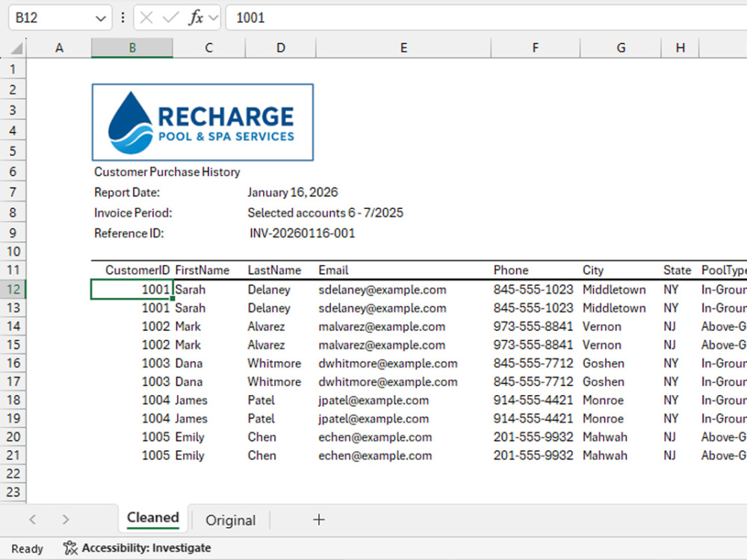Select column B header

132,48
